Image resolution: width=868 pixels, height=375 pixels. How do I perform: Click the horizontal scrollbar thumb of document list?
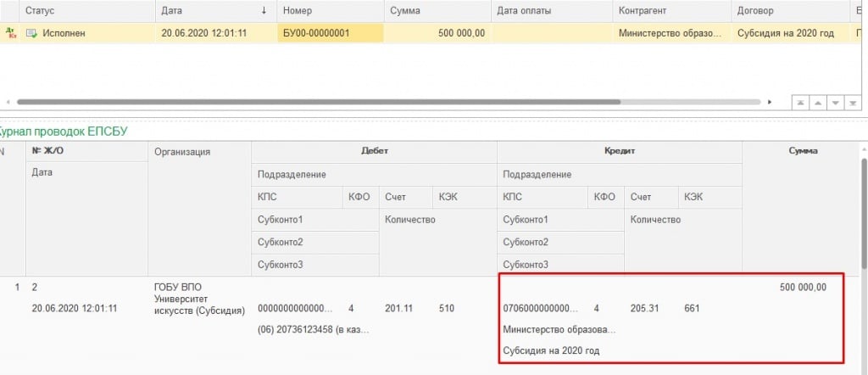click(x=319, y=102)
